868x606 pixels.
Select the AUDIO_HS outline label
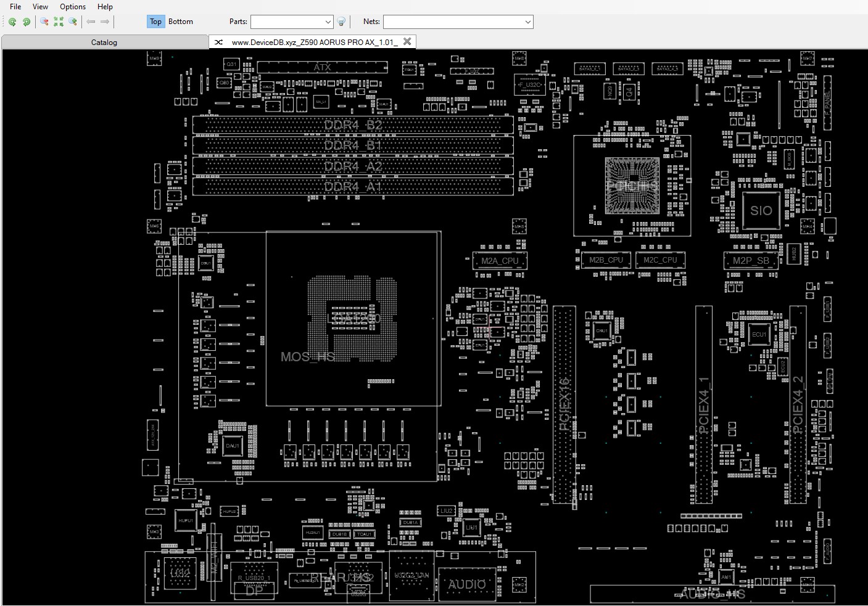[x=712, y=594]
